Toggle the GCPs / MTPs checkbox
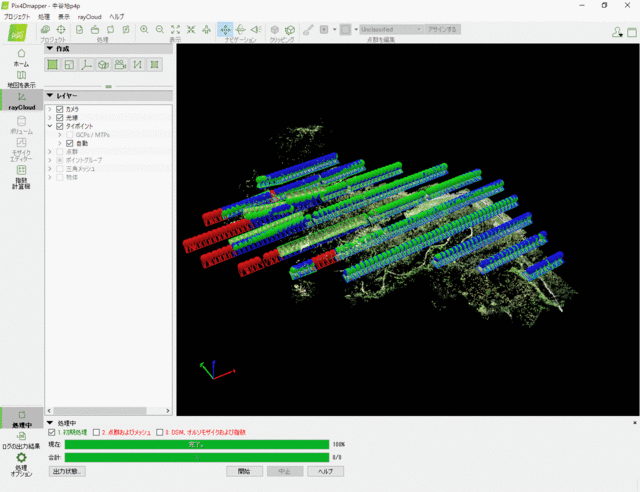Image resolution: width=640 pixels, height=492 pixels. tap(69, 135)
